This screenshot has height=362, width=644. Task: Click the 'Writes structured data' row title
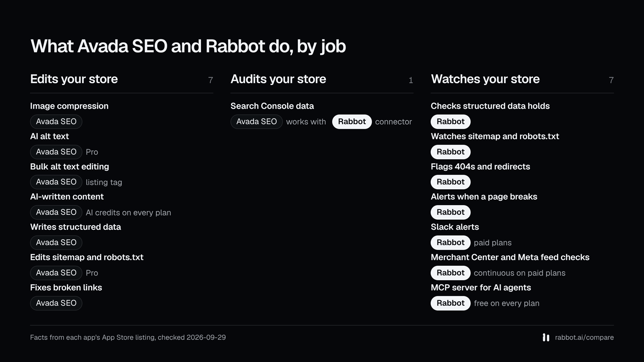click(75, 227)
